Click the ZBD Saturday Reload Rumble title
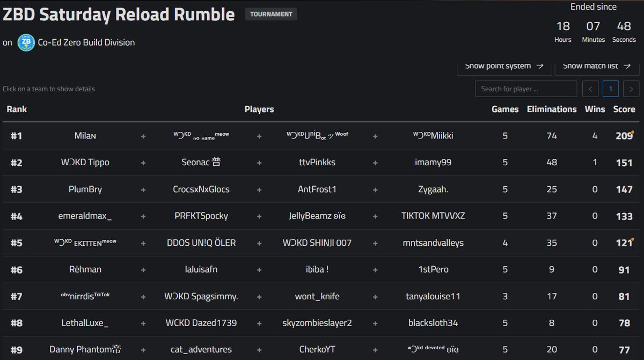 pos(119,14)
